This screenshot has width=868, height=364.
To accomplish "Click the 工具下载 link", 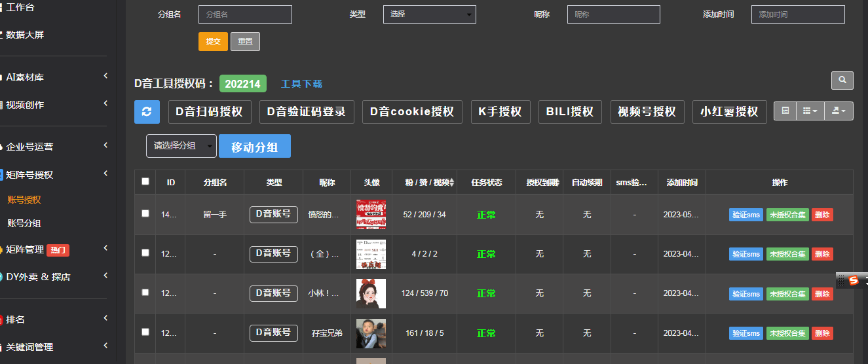I will click(301, 84).
